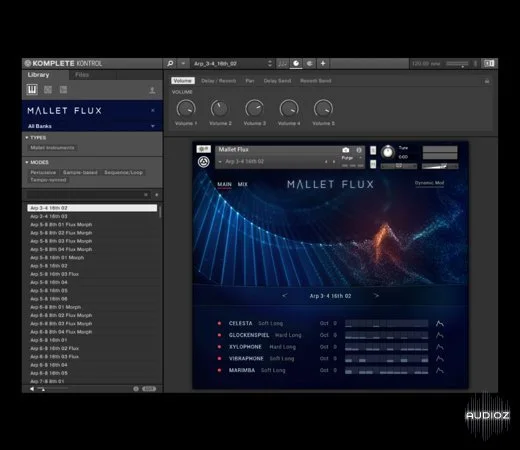The width and height of the screenshot is (520, 450).
Task: Open the instrument info icon beside camera
Action: pos(359,150)
